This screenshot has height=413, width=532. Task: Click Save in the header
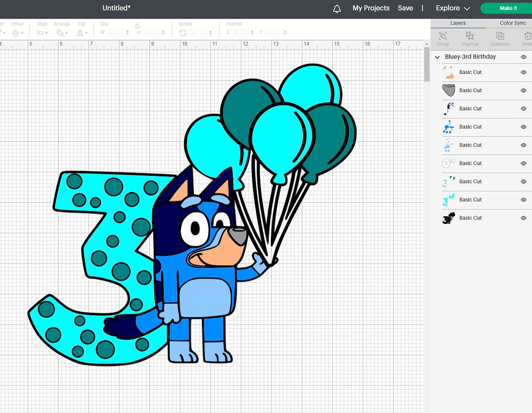405,8
